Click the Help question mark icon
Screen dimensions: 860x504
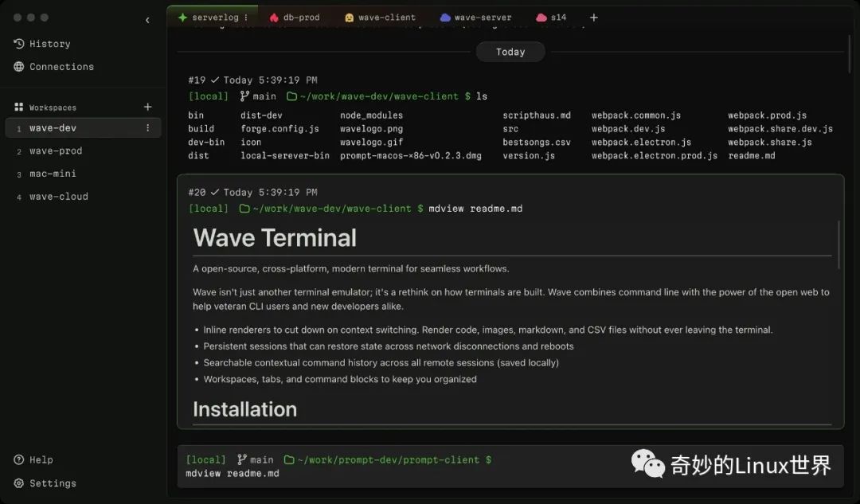coord(18,459)
